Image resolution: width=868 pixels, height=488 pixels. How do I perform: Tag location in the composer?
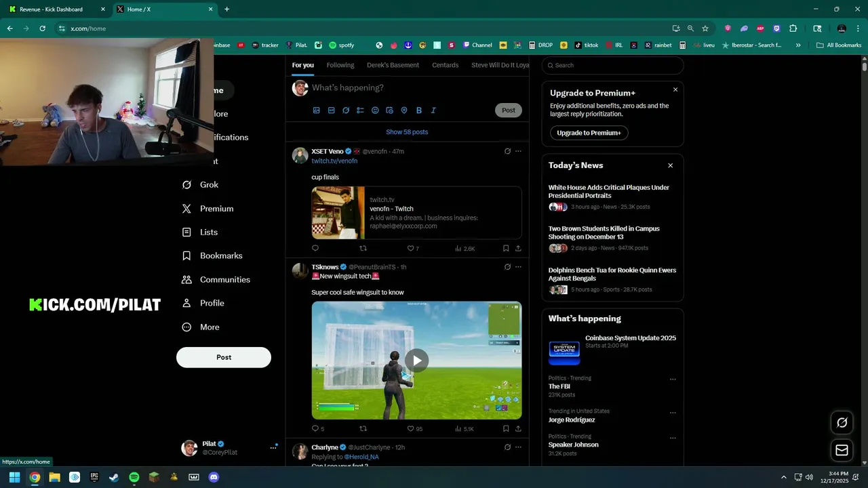[x=404, y=110]
